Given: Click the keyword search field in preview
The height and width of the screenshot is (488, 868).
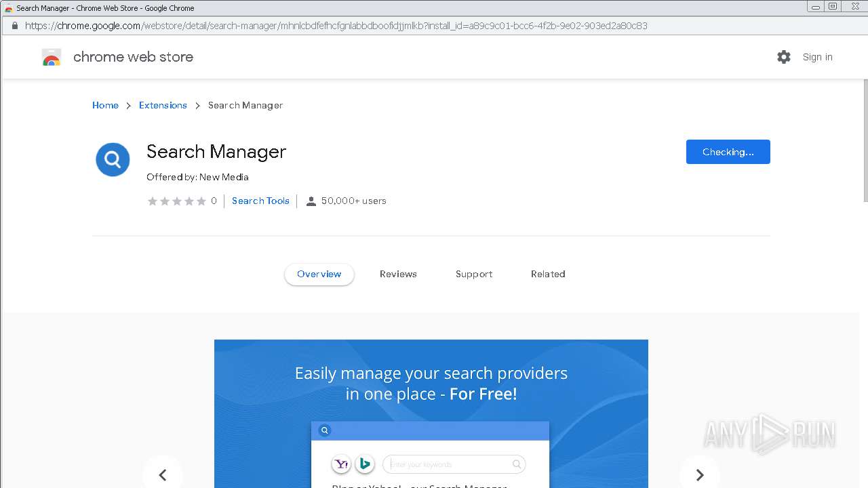Looking at the screenshot, I should coord(454,464).
